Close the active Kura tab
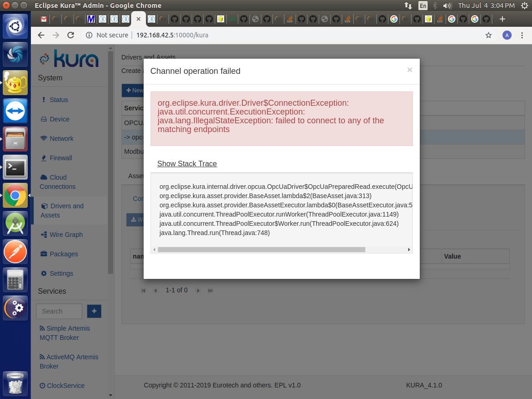This screenshot has width=532, height=399. (139, 19)
